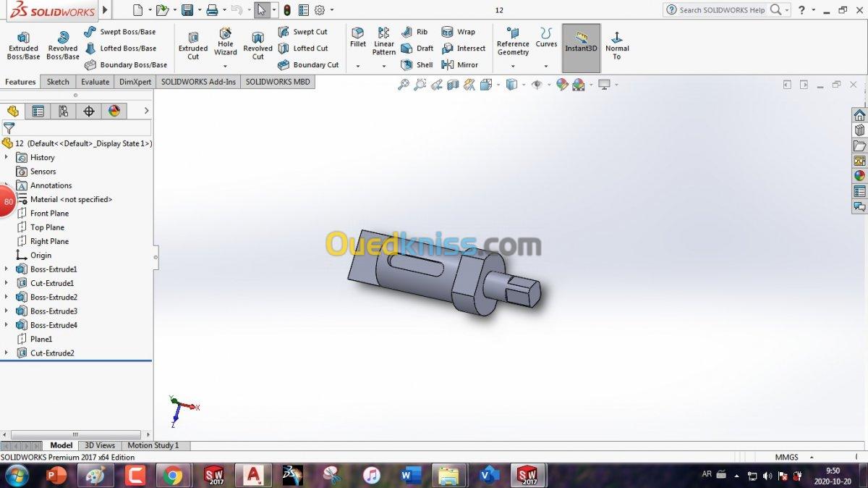This screenshot has height=488, width=868.
Task: Toggle hide/show items eye icon
Action: point(537,85)
